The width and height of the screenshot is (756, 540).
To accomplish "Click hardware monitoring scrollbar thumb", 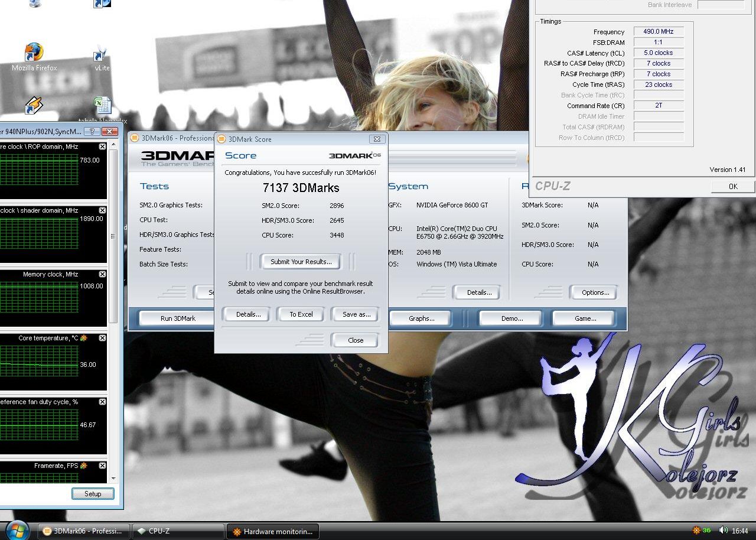I will (113, 236).
